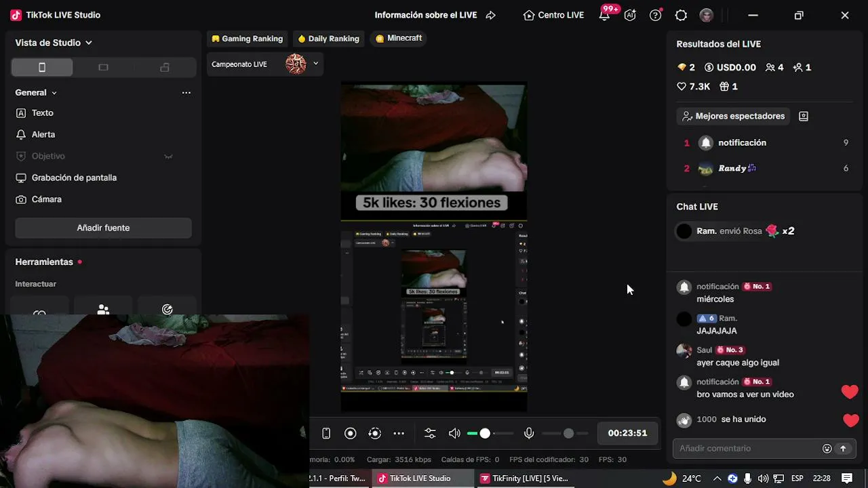Open the Mejores espectadores button
This screenshot has height=488, width=868.
click(x=734, y=117)
